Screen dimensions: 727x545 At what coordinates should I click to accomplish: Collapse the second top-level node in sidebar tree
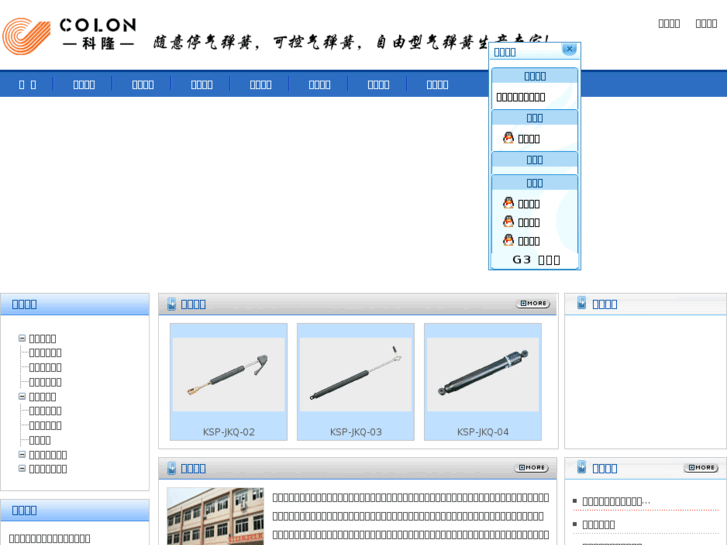point(22,397)
